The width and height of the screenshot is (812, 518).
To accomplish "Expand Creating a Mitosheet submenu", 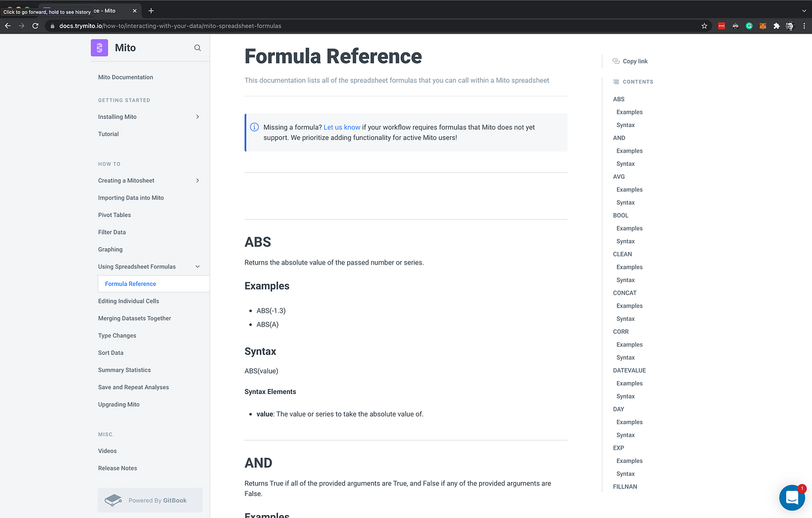I will coord(197,180).
